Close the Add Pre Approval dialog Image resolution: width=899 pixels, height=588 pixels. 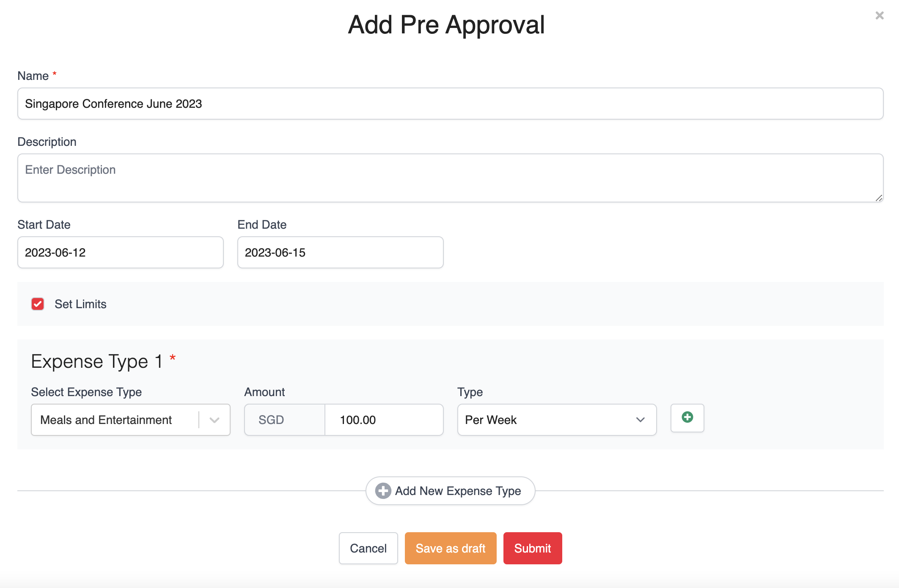coord(879,16)
